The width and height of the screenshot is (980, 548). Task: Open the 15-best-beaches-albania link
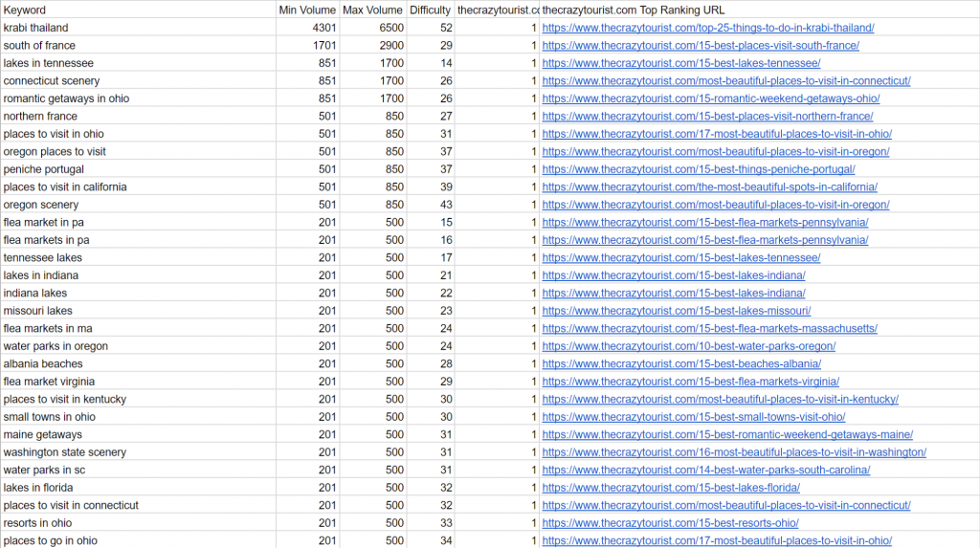681,363
